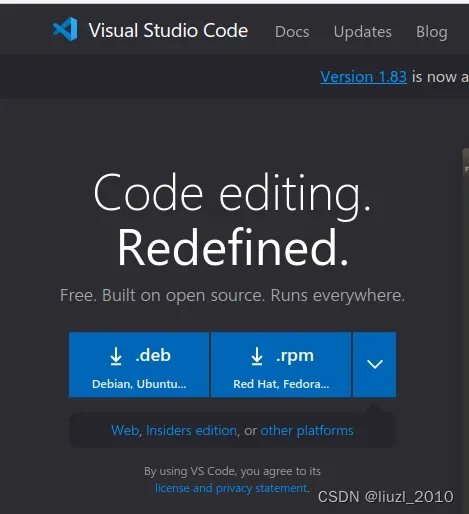Open the Web edition link
469x514 pixels.
click(125, 430)
